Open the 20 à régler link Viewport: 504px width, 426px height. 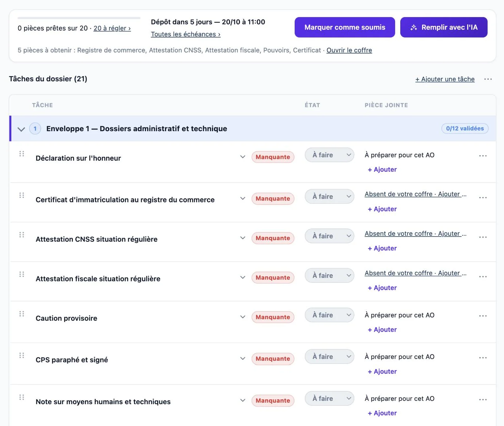112,28
